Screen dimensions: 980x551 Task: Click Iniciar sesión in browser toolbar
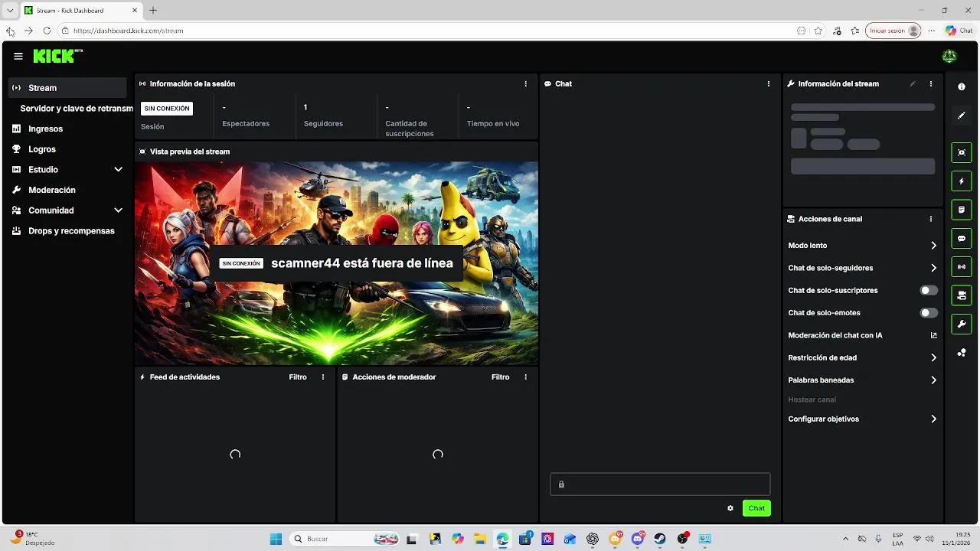click(893, 31)
